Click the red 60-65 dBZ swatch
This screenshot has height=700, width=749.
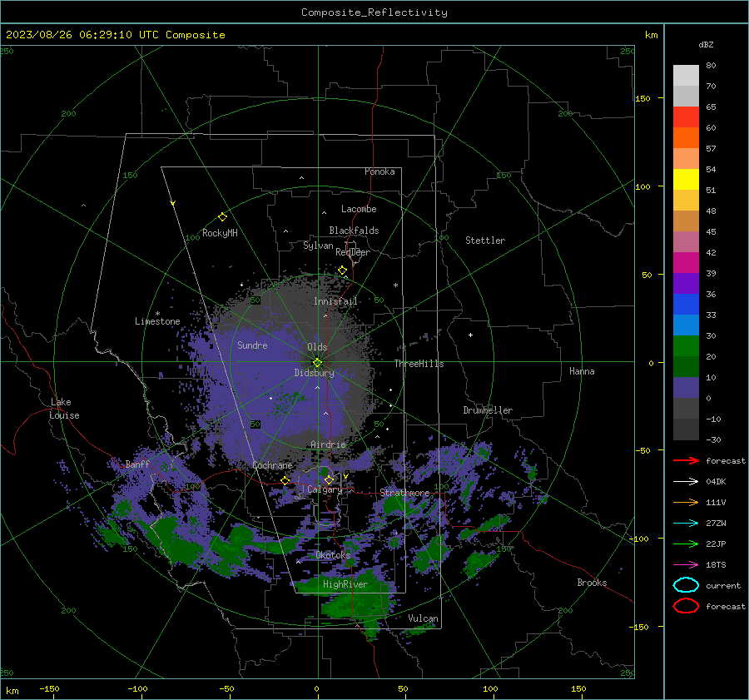tap(686, 117)
